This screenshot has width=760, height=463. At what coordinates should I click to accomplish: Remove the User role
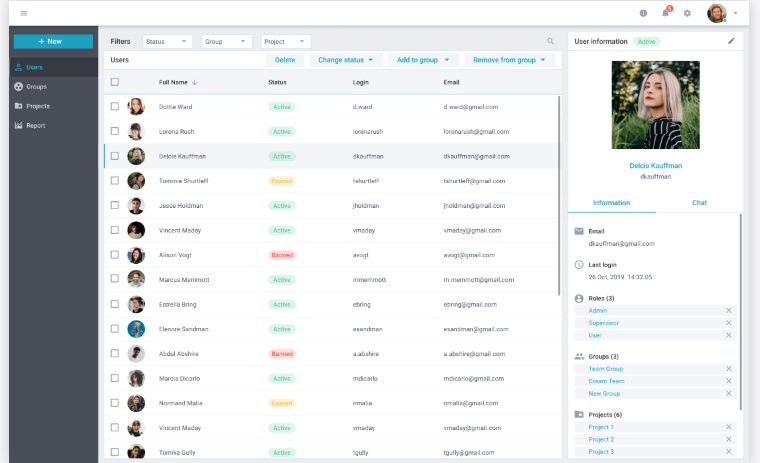[x=728, y=335]
